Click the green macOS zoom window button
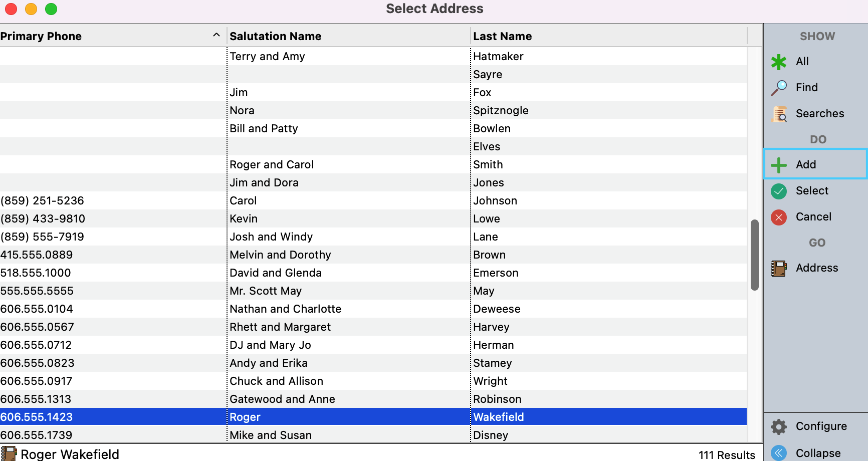868x461 pixels. tap(51, 9)
